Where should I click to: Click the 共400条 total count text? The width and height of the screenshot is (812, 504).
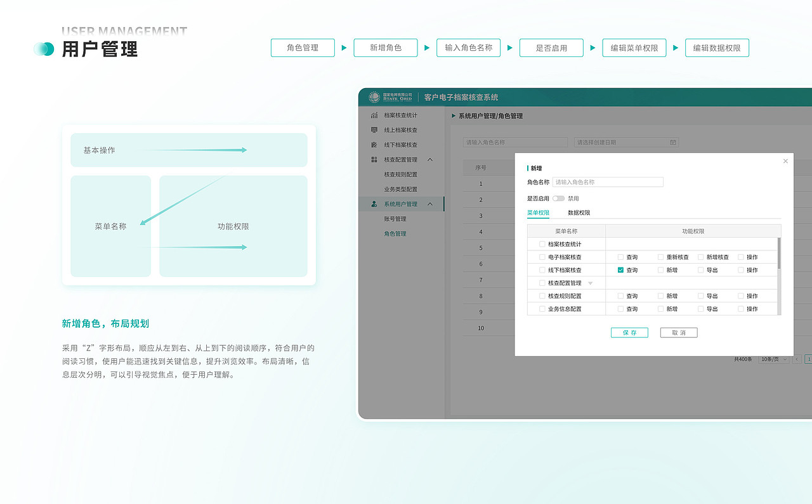pyautogui.click(x=743, y=359)
